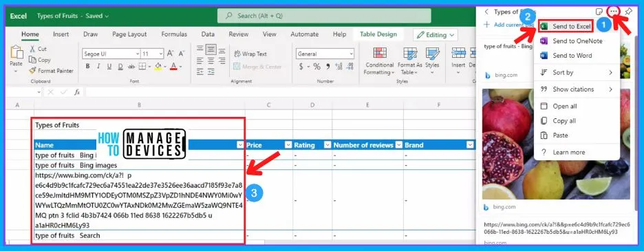Open the Name column filter arrow
Viewport: 644px width, 251px height.
(x=240, y=145)
